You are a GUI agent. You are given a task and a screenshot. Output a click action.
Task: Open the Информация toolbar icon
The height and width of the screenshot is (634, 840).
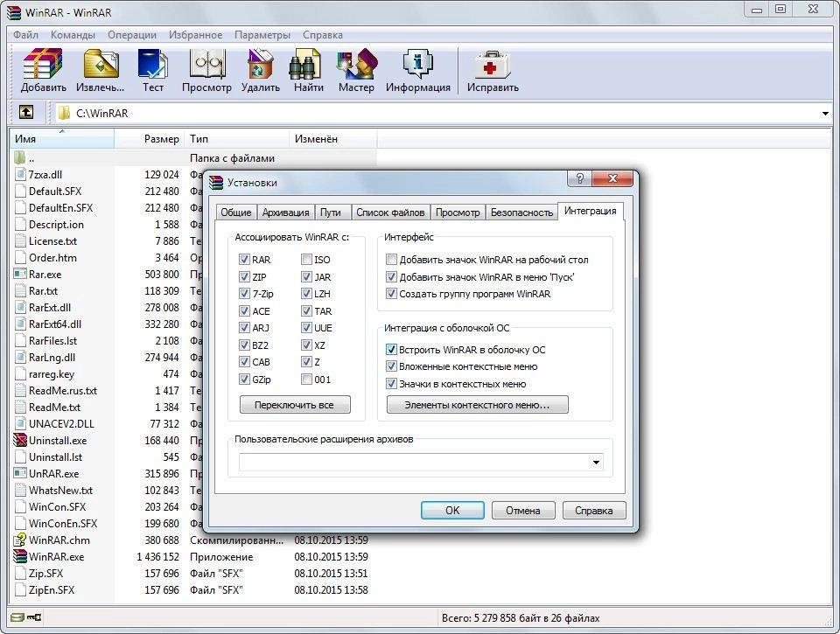(x=418, y=64)
